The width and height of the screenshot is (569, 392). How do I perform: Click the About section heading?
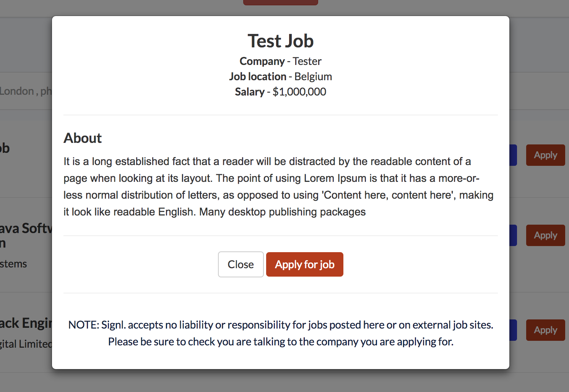coord(83,138)
